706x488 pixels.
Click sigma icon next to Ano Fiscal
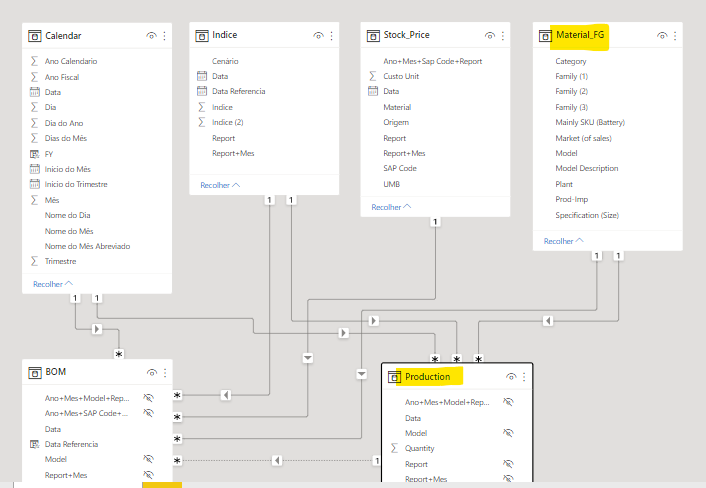tap(34, 77)
